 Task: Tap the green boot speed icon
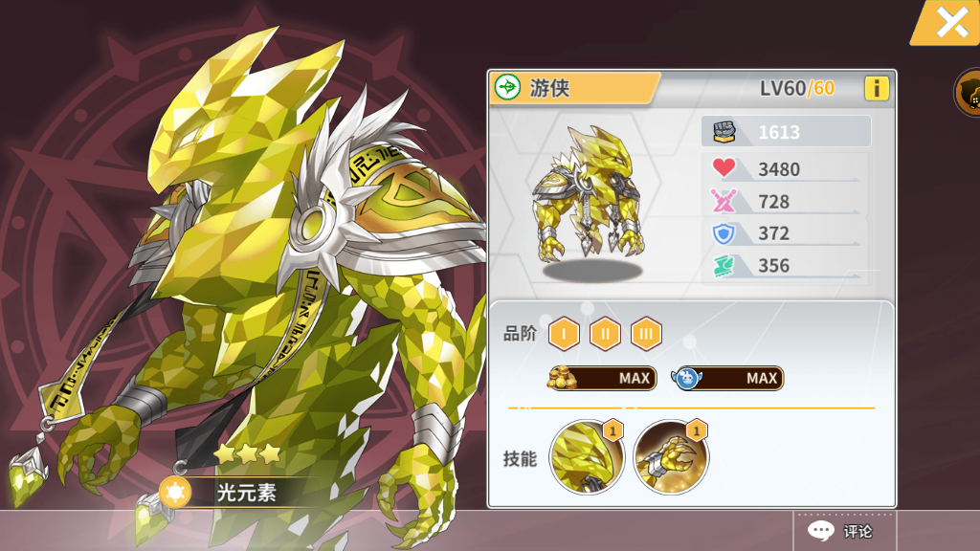724,266
